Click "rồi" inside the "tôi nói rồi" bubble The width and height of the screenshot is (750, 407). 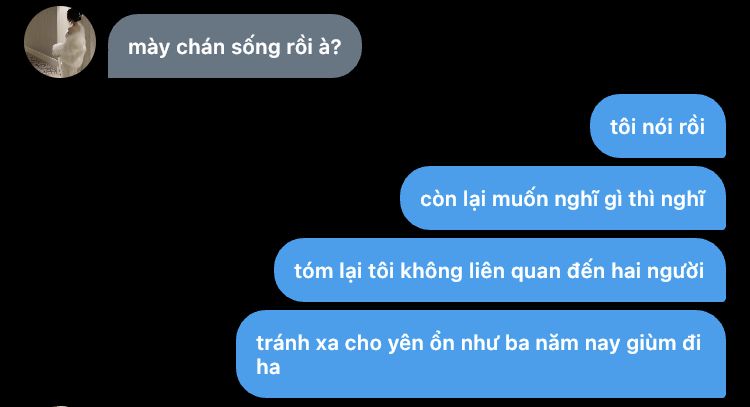coord(688,127)
